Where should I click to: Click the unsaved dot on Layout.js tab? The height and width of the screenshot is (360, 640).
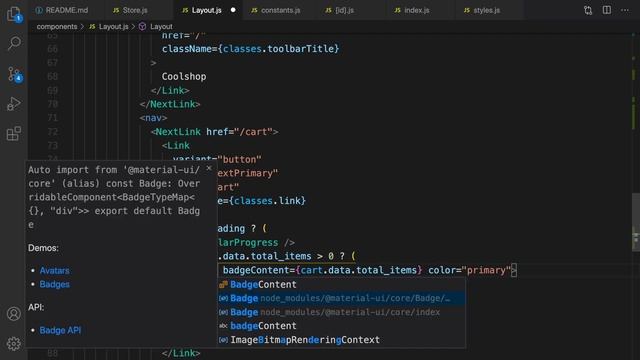[x=233, y=10]
